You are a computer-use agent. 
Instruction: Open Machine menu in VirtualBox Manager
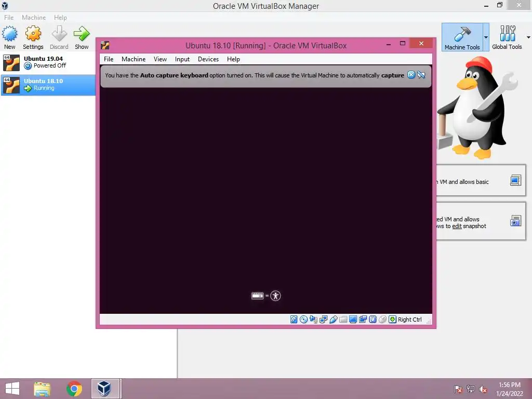tap(34, 17)
